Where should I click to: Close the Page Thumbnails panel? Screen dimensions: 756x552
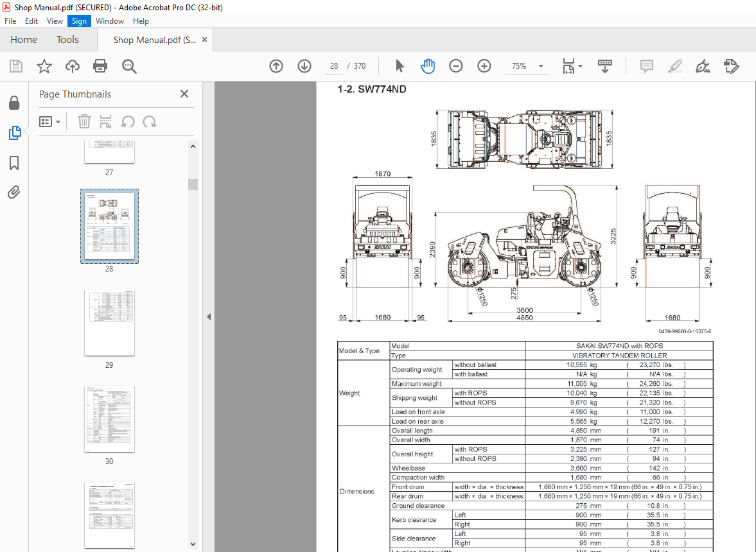coord(184,94)
